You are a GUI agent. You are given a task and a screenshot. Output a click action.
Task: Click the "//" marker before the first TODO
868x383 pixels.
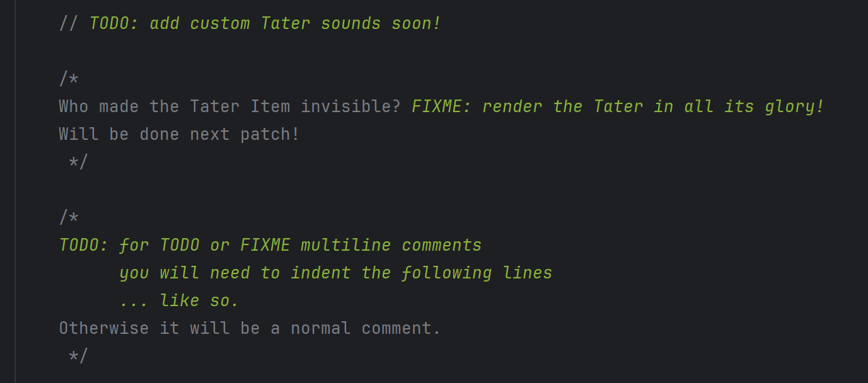[69, 24]
